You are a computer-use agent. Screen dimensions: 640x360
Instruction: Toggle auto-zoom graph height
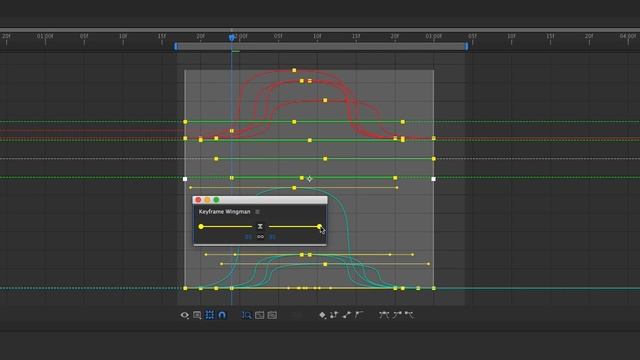246,315
